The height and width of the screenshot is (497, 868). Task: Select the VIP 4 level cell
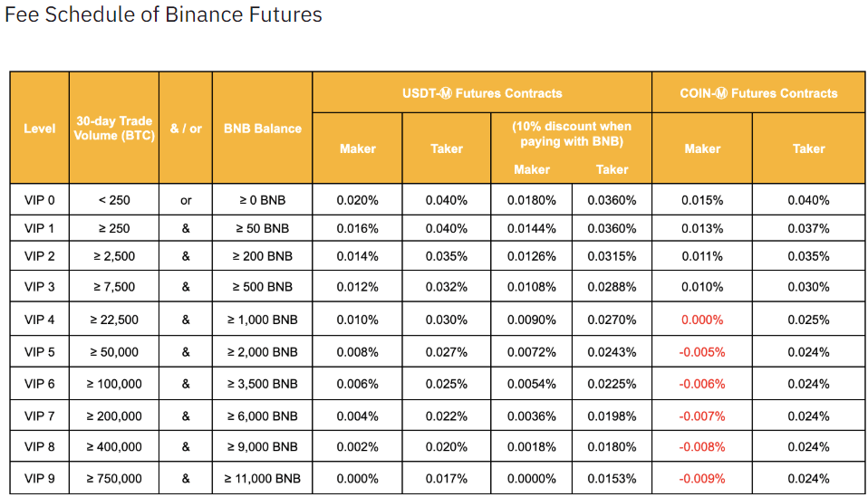pos(39,320)
